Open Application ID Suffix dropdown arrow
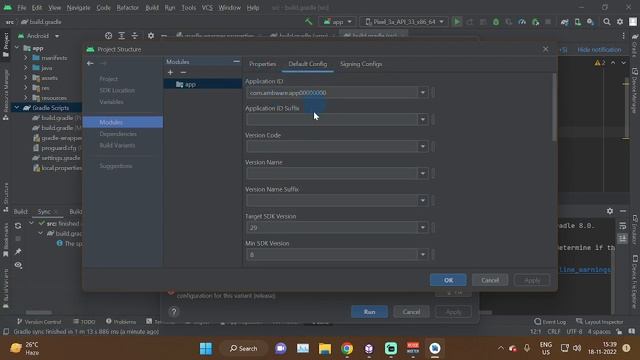The image size is (640, 360). 423,120
